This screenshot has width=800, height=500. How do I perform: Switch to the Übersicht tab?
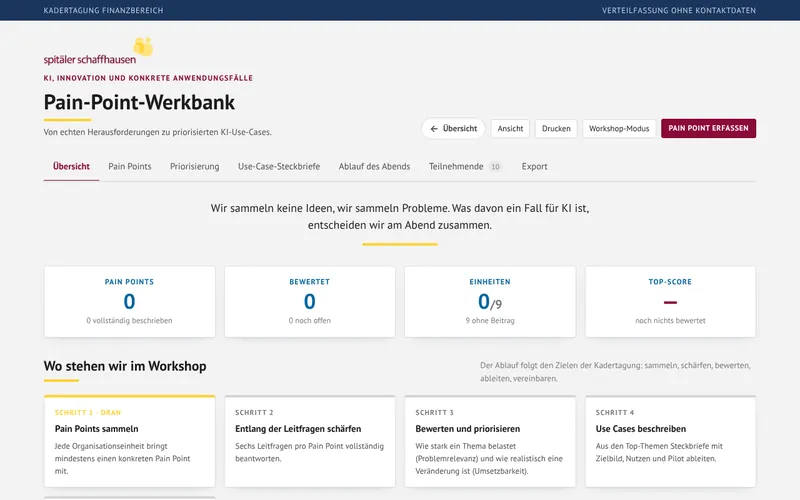pyautogui.click(x=71, y=166)
